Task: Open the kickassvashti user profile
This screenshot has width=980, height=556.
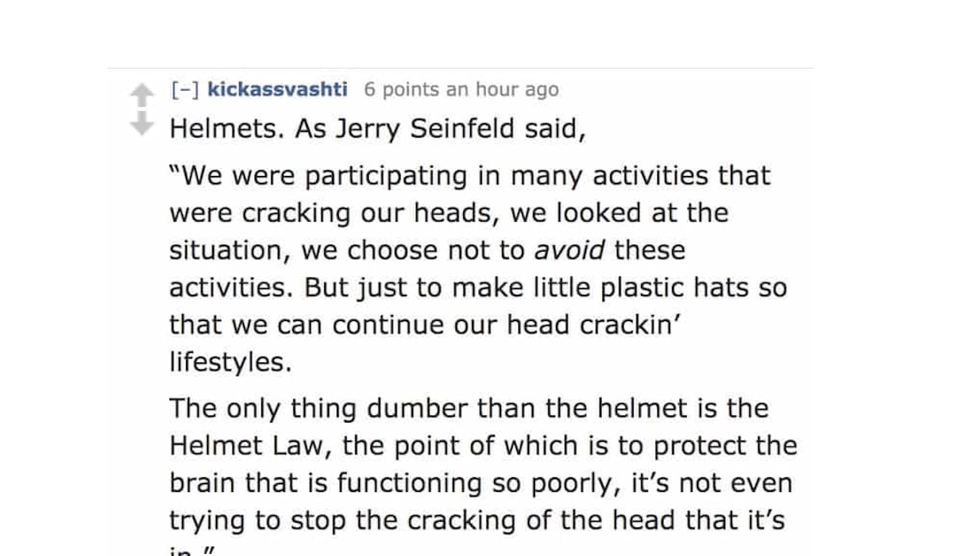Action: [x=277, y=89]
